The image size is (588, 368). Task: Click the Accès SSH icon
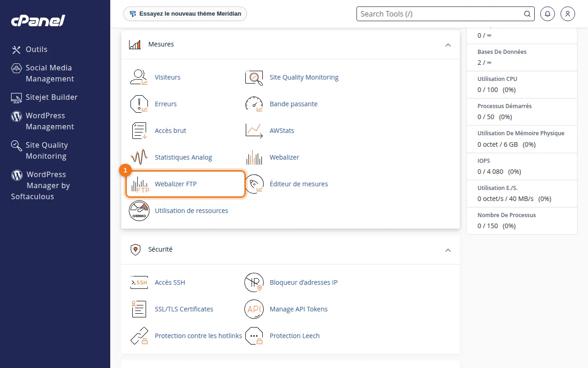pos(139,282)
